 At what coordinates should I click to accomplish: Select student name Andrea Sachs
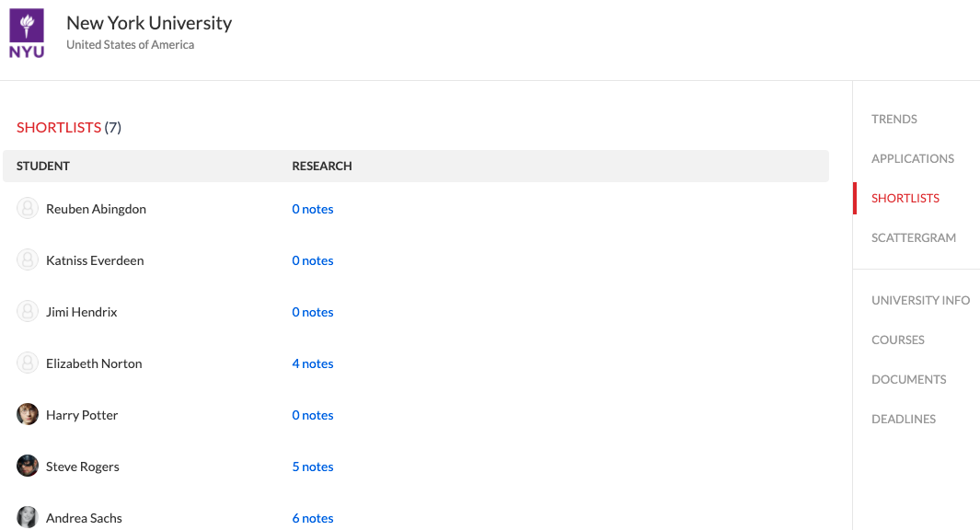pos(84,518)
